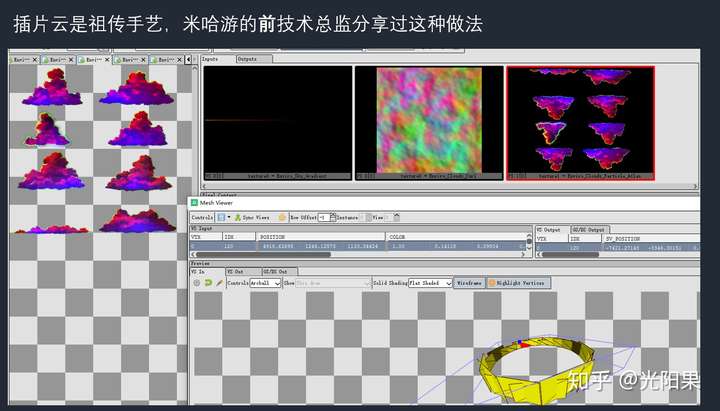
Task: Close the first texture tab
Action: [34, 60]
